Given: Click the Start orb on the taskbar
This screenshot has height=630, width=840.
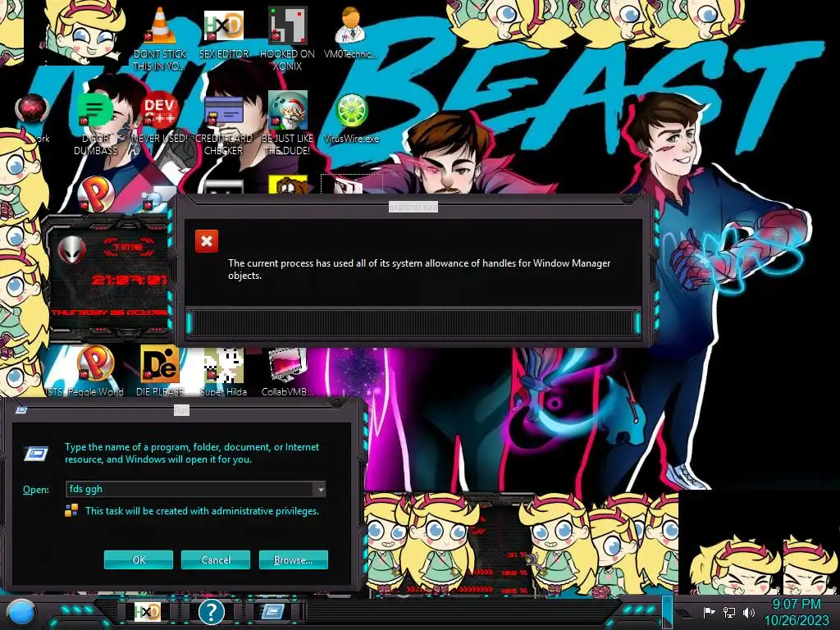Looking at the screenshot, I should click(21, 612).
